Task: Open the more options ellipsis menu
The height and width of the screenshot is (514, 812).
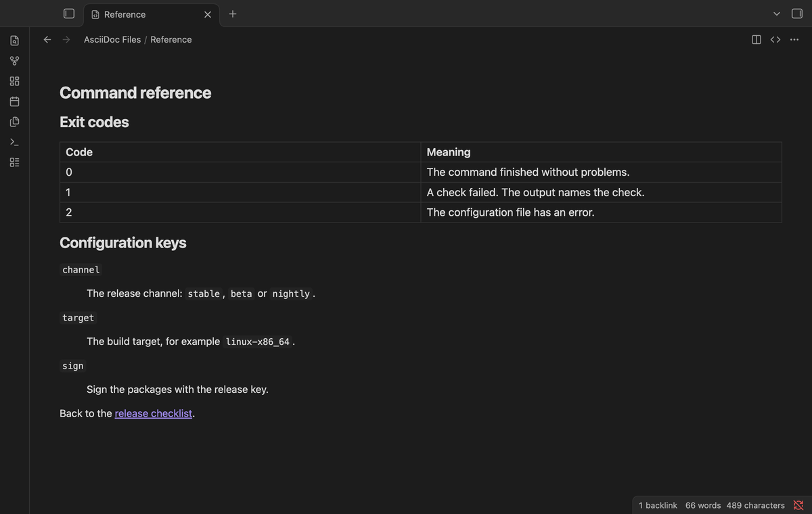Action: (794, 39)
